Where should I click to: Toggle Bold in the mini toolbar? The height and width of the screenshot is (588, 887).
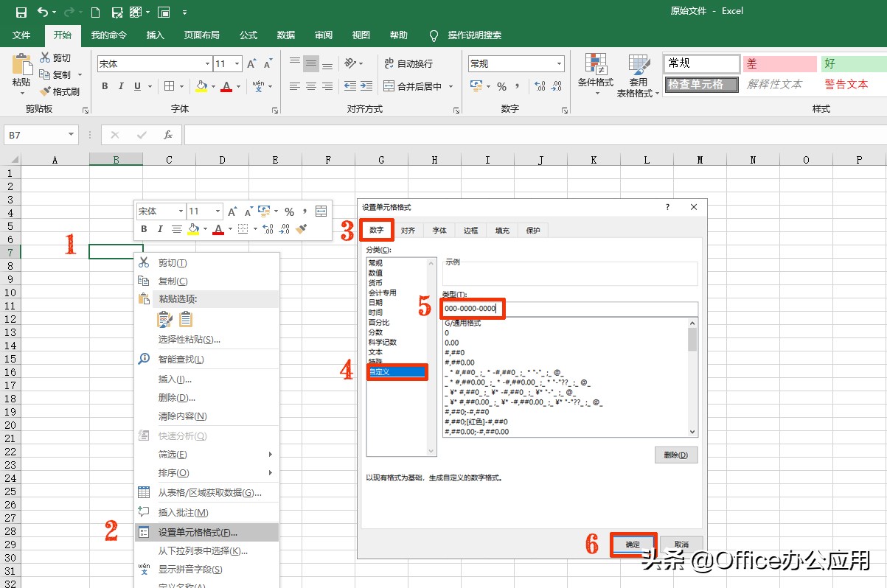tap(145, 229)
